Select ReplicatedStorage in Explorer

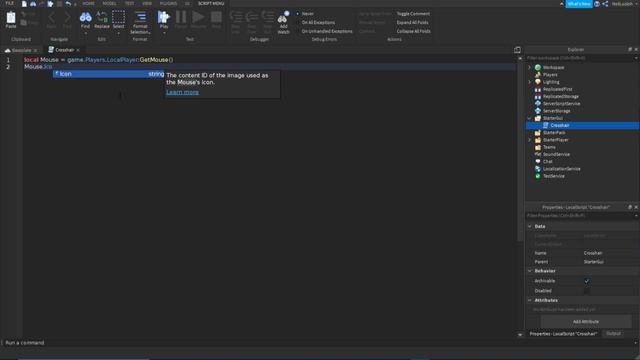(560, 97)
